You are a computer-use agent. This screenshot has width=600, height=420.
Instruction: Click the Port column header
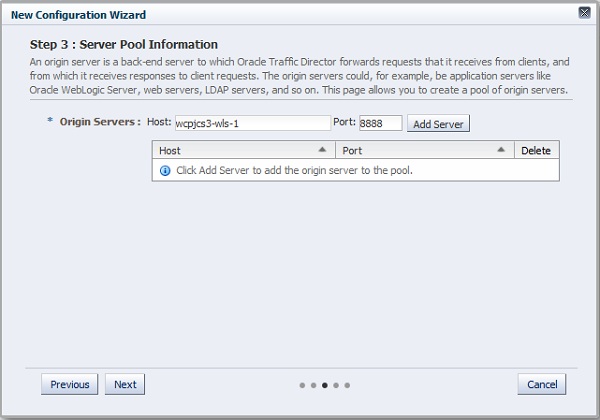425,150
